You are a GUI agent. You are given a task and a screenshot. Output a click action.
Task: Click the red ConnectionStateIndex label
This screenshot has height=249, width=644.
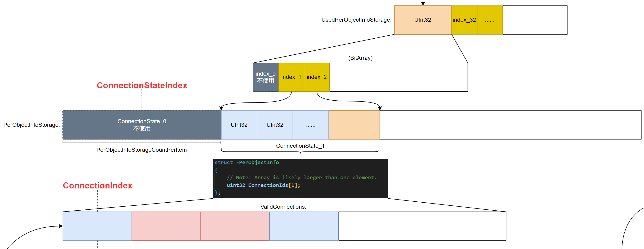142,86
